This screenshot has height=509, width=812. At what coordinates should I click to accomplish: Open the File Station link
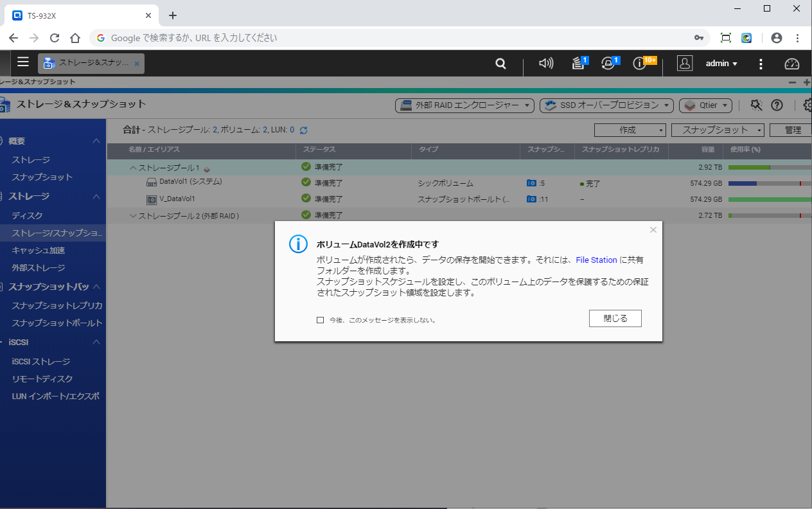click(596, 260)
